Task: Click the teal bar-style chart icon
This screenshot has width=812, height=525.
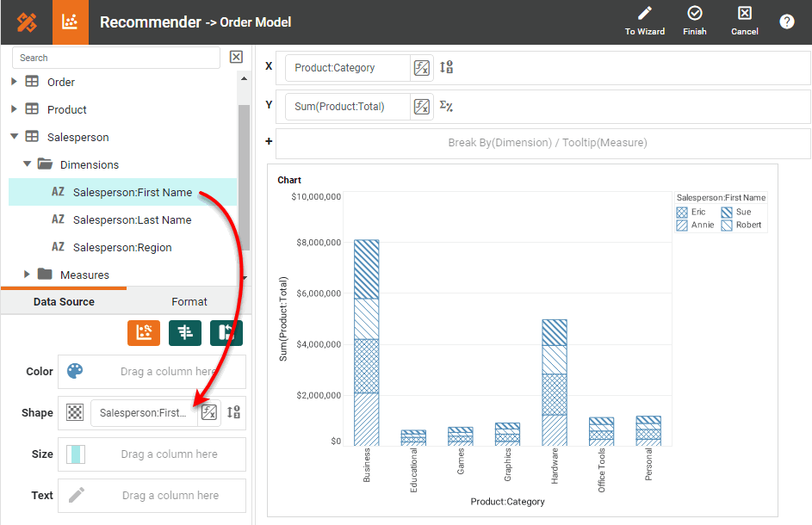Action: [185, 331]
